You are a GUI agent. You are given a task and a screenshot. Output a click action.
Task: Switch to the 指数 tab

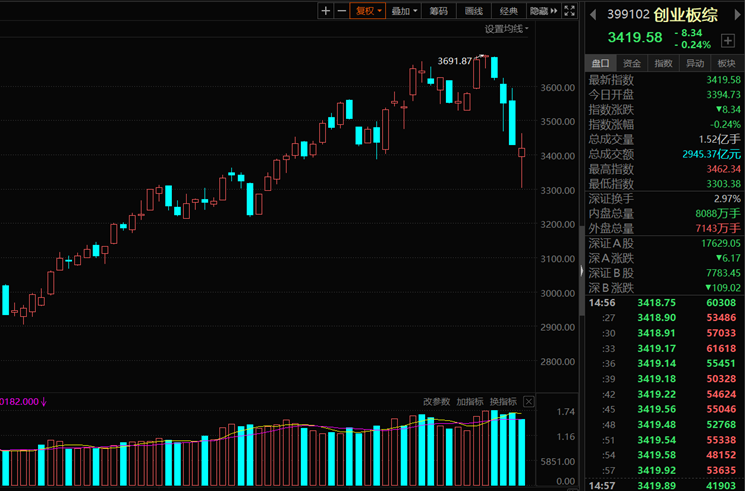point(663,63)
